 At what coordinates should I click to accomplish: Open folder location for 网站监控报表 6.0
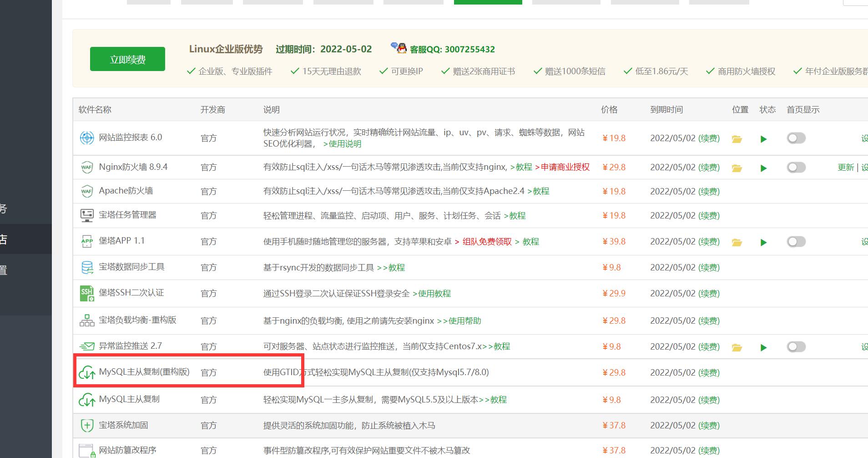(x=737, y=139)
